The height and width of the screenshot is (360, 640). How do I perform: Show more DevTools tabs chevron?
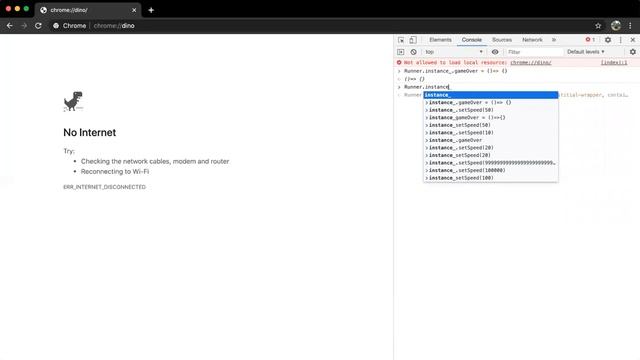[554, 40]
